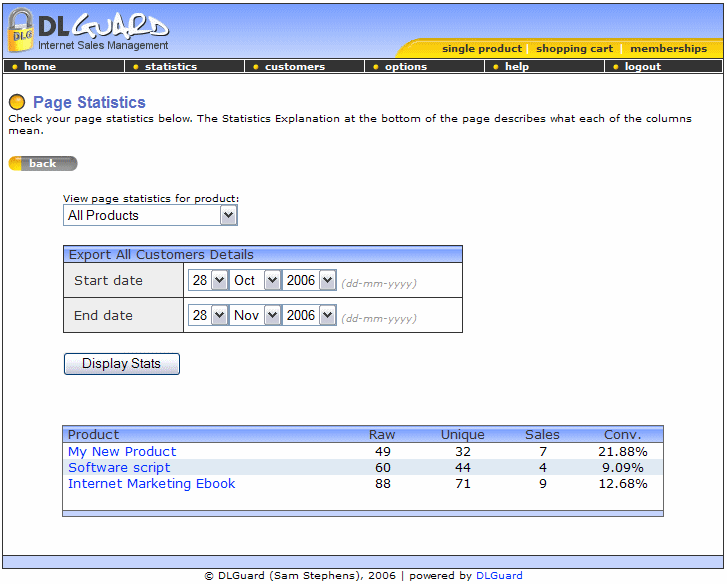
Task: Open the options menu item
Action: click(405, 67)
